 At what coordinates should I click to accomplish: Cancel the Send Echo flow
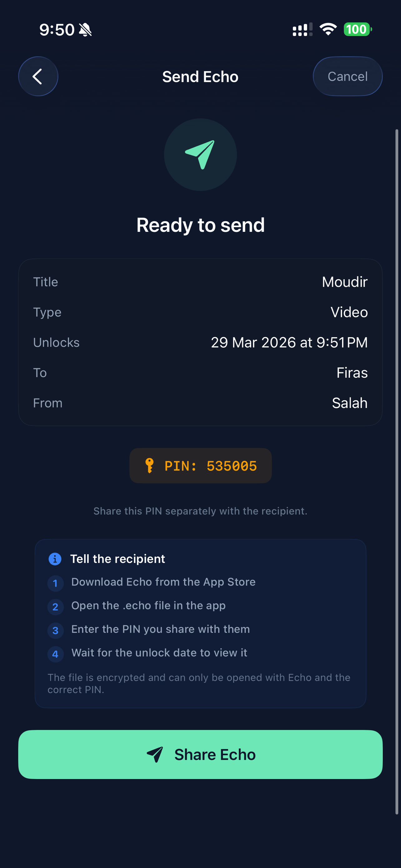[x=348, y=77]
